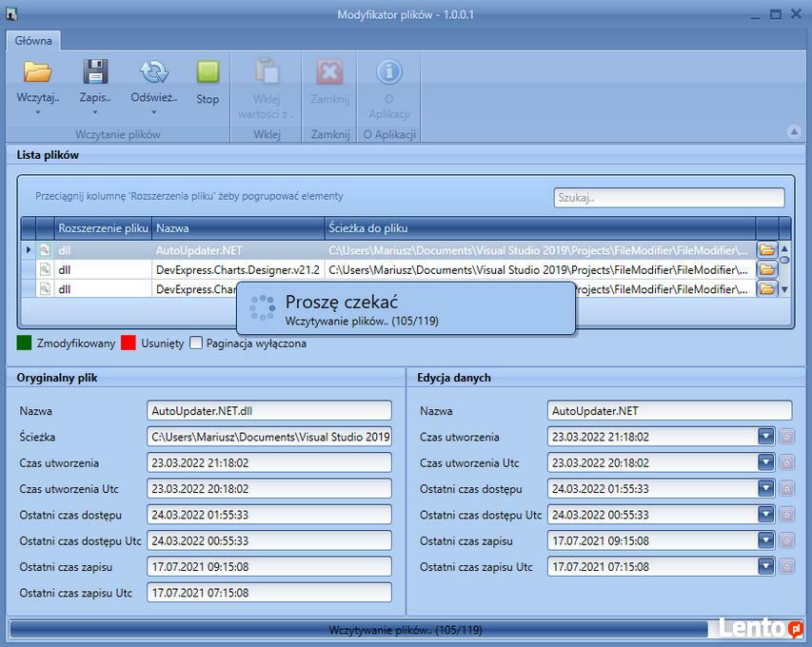Open folder for AutoUpdater.NET row
The width and height of the screenshot is (812, 647).
tap(766, 250)
